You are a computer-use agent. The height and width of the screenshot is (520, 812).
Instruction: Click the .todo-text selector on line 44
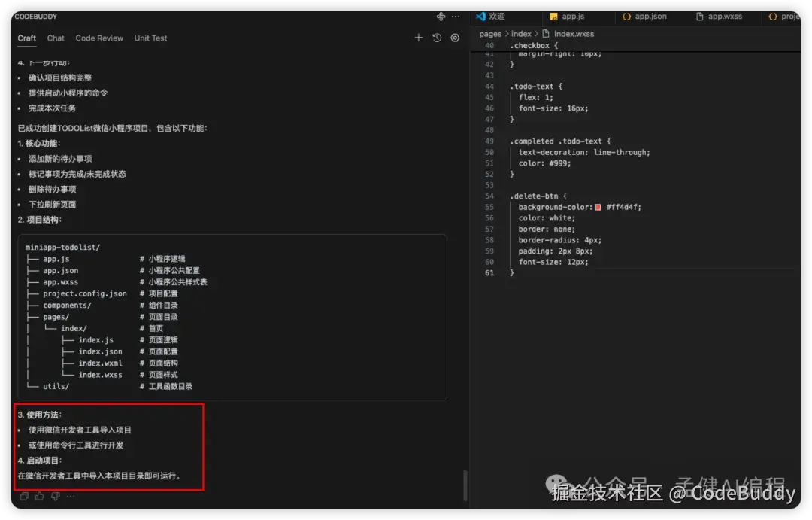coord(532,87)
